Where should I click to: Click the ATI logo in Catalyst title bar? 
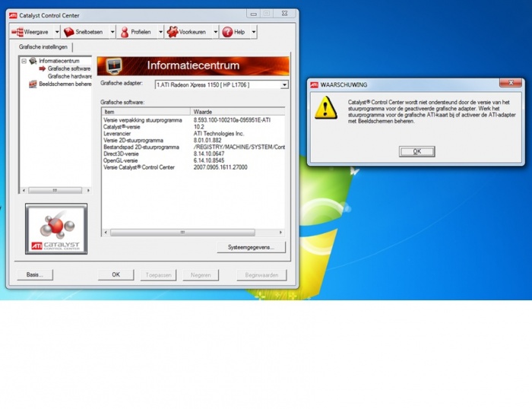(x=13, y=15)
